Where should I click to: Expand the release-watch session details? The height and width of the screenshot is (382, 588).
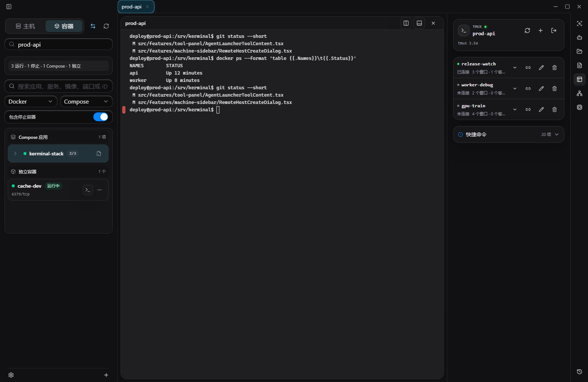[x=515, y=68]
